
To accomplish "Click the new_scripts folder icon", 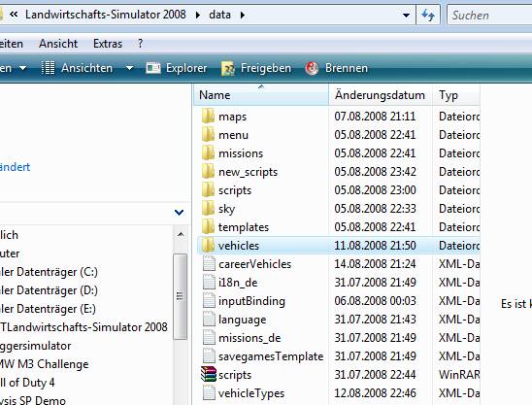I will click(x=208, y=172).
